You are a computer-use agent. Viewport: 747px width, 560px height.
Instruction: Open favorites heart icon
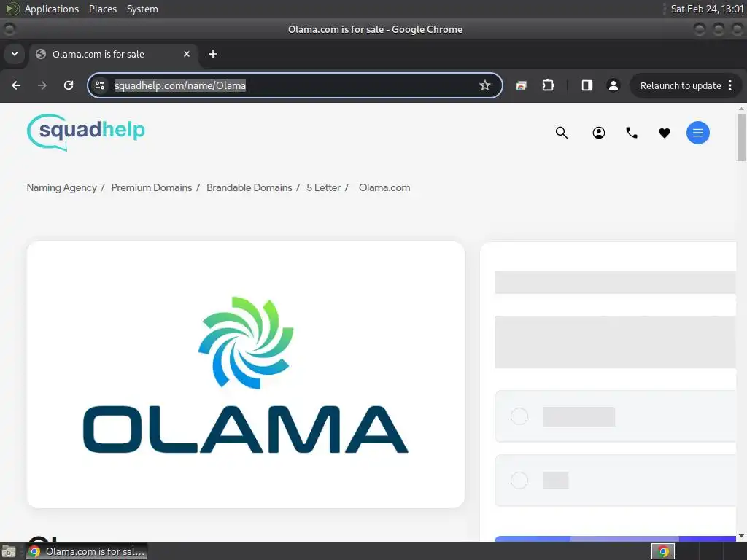click(x=665, y=133)
